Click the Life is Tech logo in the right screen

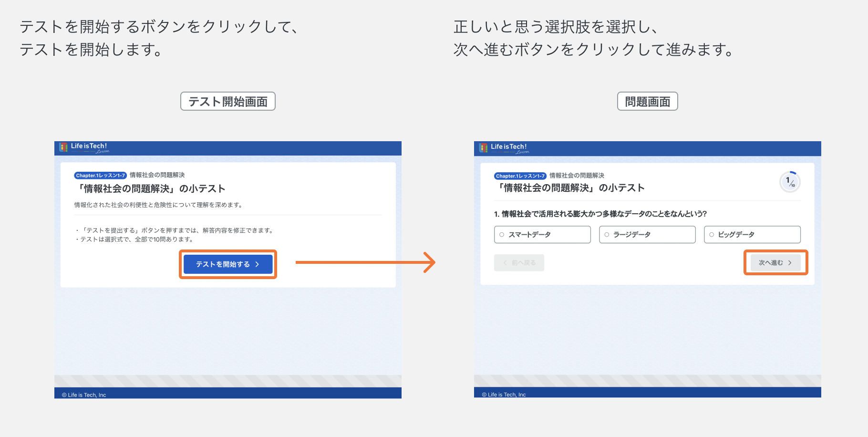(x=504, y=148)
